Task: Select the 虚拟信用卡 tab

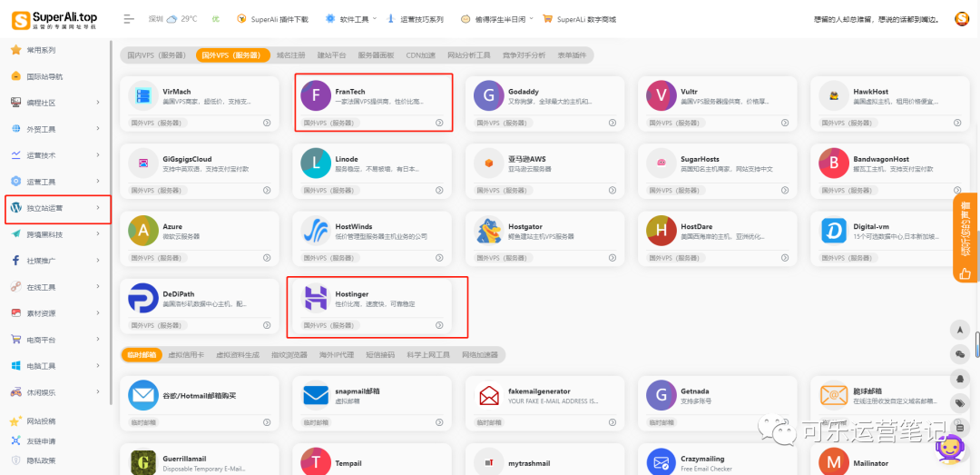Action: click(186, 354)
